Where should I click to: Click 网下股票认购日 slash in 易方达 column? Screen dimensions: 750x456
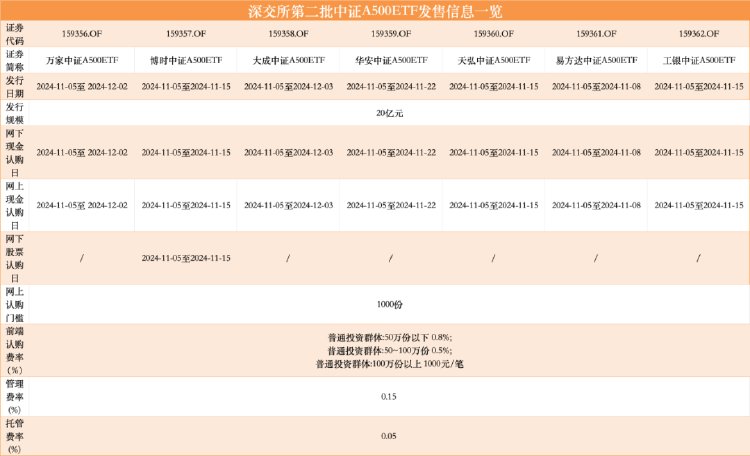[596, 258]
